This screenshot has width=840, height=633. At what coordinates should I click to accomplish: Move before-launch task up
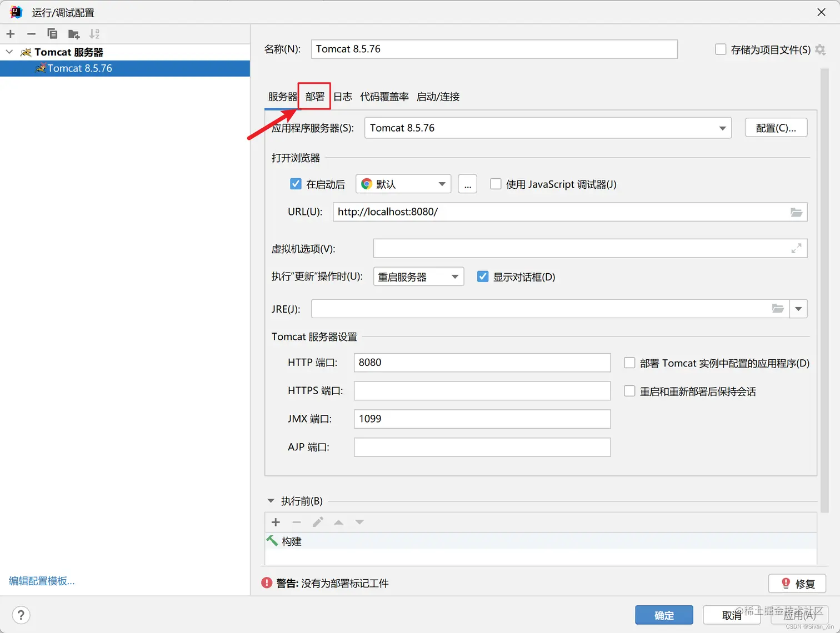click(x=339, y=522)
